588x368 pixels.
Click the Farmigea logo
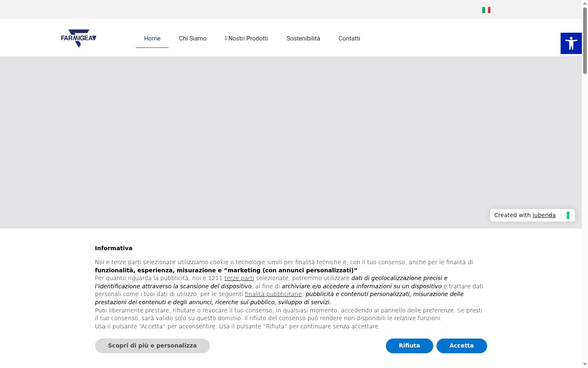[x=78, y=38]
